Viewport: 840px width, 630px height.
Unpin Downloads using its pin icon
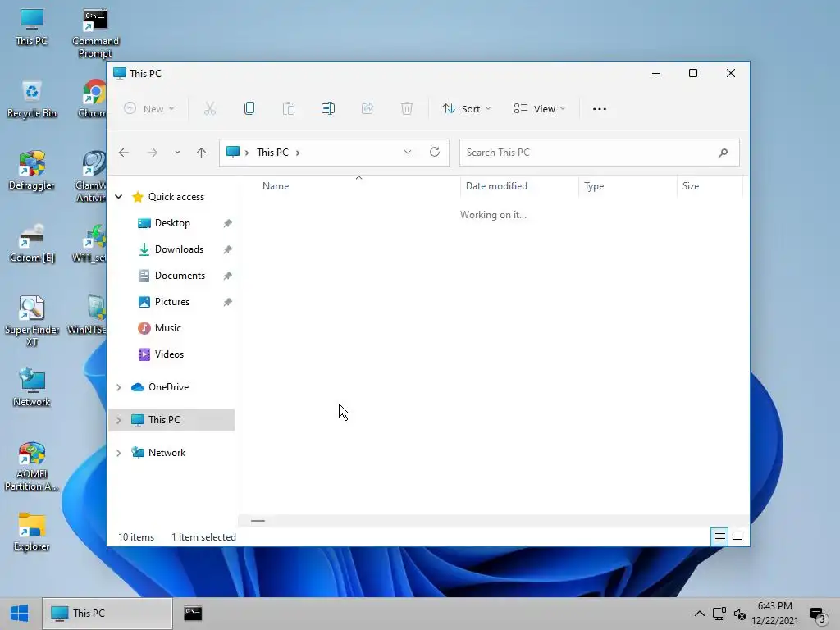coord(228,249)
